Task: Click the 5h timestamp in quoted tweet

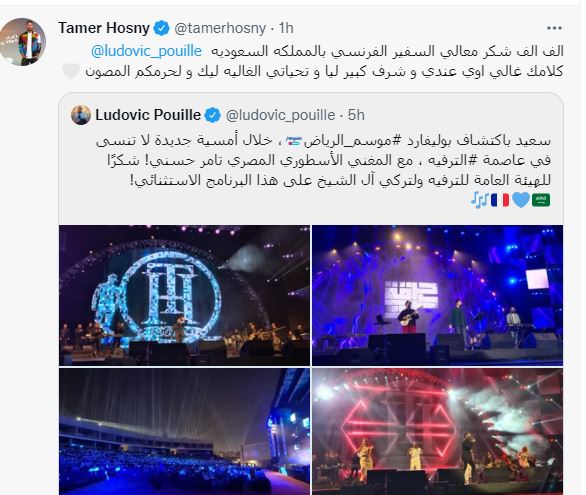Action: [356, 115]
